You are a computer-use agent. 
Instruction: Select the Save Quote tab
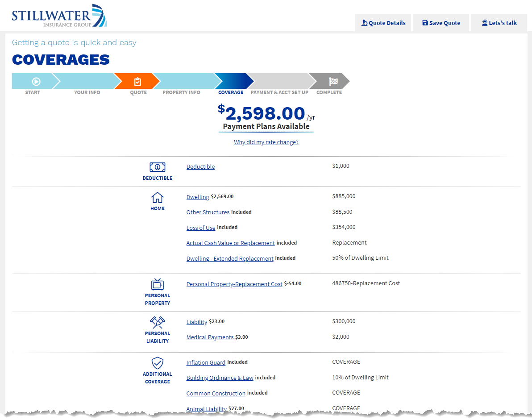[441, 23]
